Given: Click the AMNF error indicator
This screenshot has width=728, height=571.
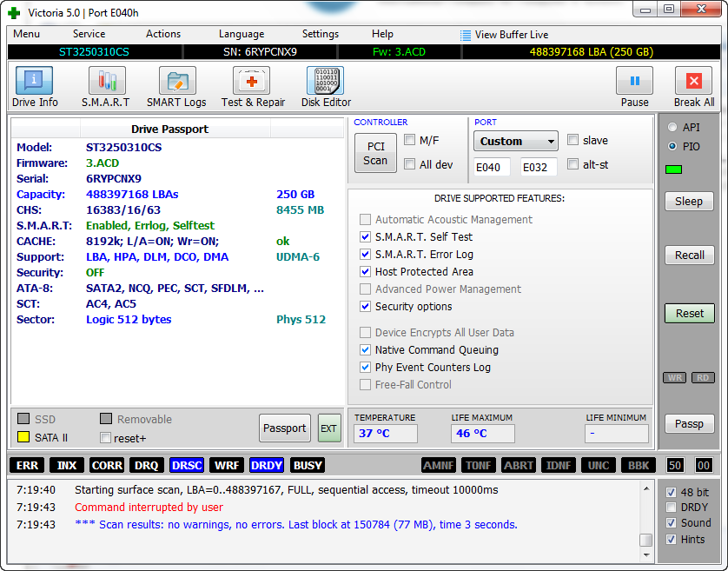Looking at the screenshot, I should (x=439, y=465).
